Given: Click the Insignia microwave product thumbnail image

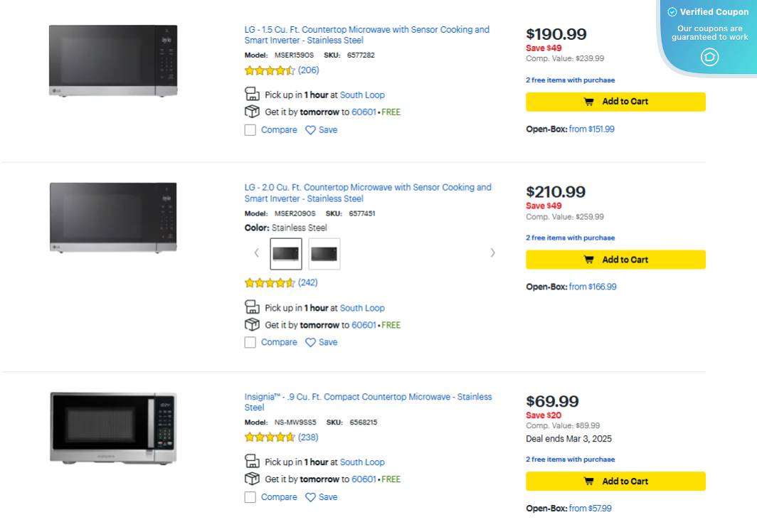Looking at the screenshot, I should pos(112,427).
